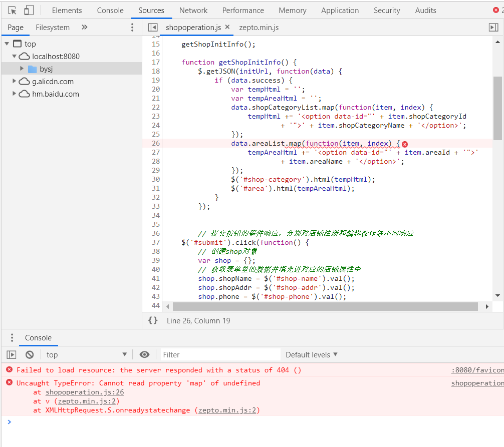Clear the console with the ban icon
Viewport: 504px width, 447px height.
[30, 354]
